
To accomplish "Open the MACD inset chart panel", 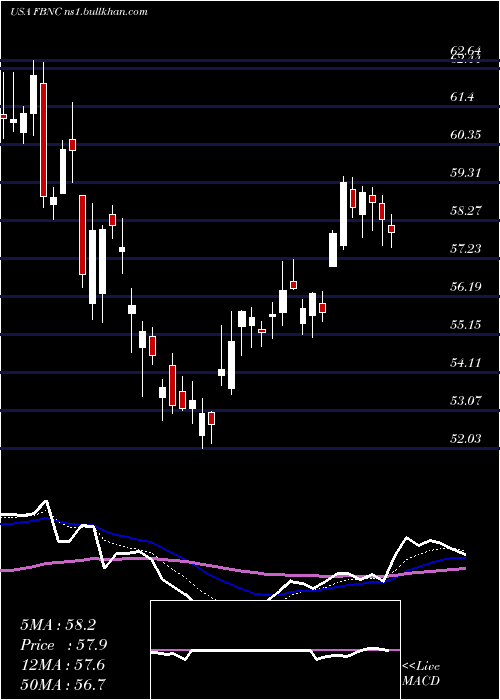I will pos(275,650).
